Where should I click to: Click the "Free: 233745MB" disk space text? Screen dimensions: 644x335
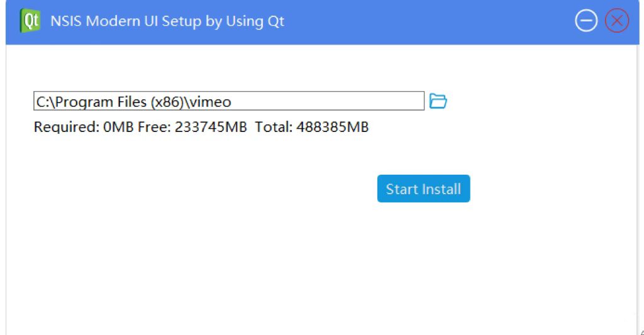pyautogui.click(x=192, y=127)
